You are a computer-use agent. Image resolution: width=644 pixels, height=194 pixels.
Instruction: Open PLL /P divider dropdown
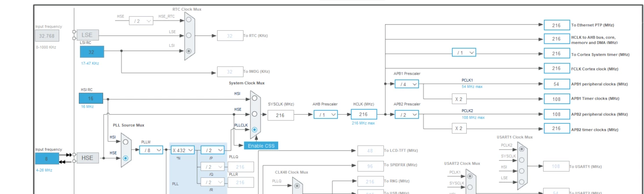click(x=212, y=150)
